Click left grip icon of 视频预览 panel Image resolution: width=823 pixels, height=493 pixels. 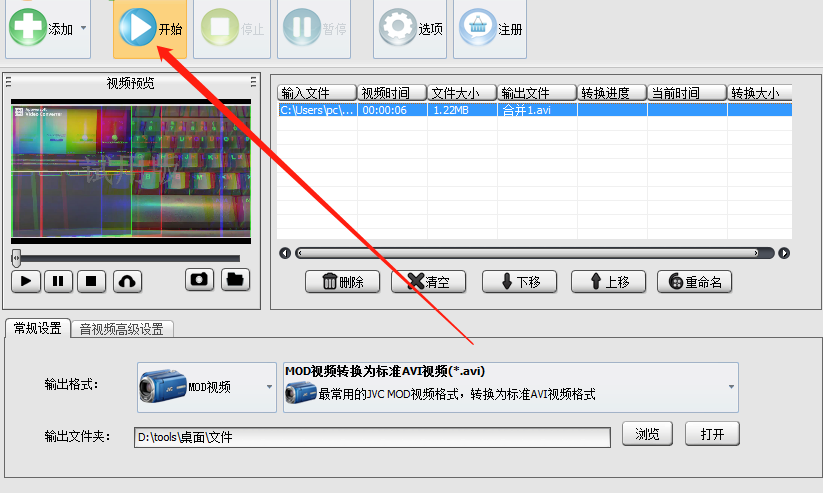(8, 82)
